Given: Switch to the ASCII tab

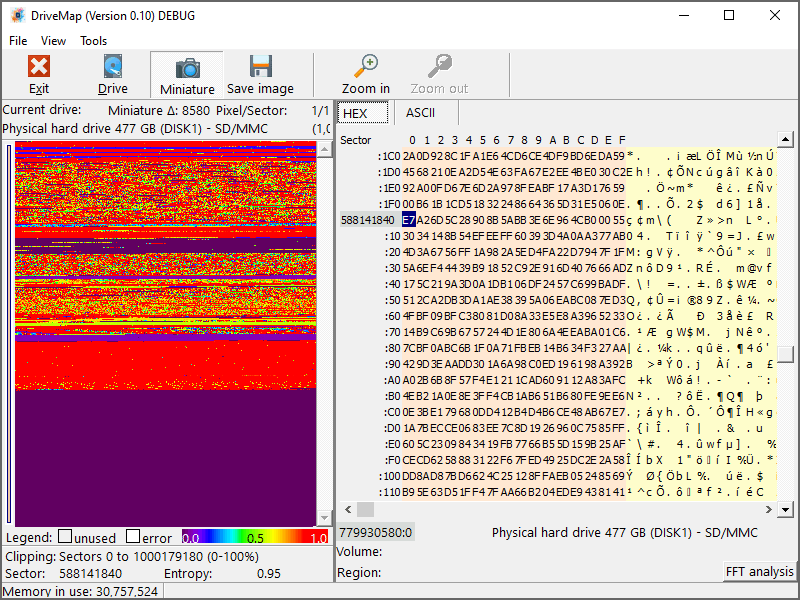Looking at the screenshot, I should (420, 113).
